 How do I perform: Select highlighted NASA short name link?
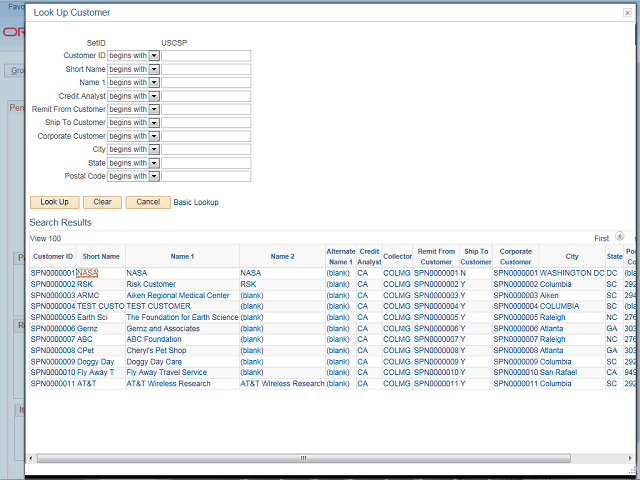pos(87,273)
